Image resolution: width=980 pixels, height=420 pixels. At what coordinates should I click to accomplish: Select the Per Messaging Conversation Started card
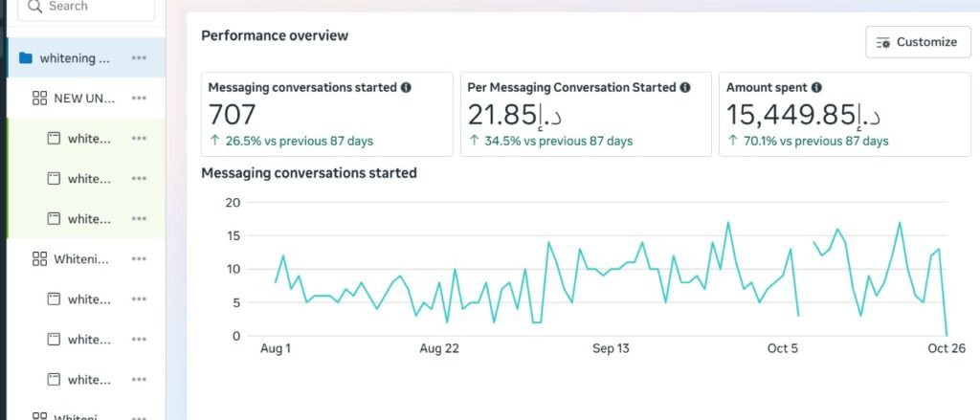pos(586,114)
